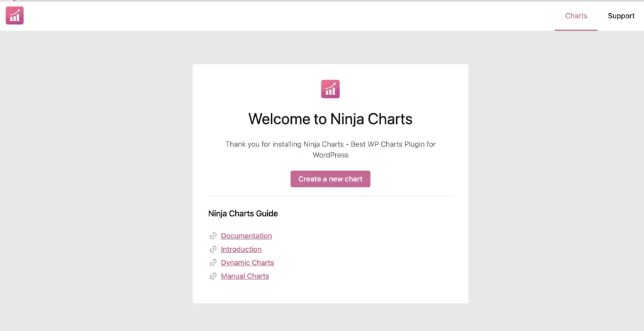Click link icon beside Documentation
The height and width of the screenshot is (331, 644).
pyautogui.click(x=213, y=235)
